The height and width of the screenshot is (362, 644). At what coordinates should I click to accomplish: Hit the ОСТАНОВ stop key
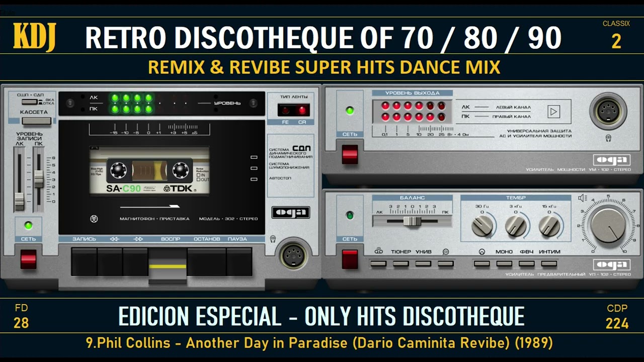[x=206, y=261]
